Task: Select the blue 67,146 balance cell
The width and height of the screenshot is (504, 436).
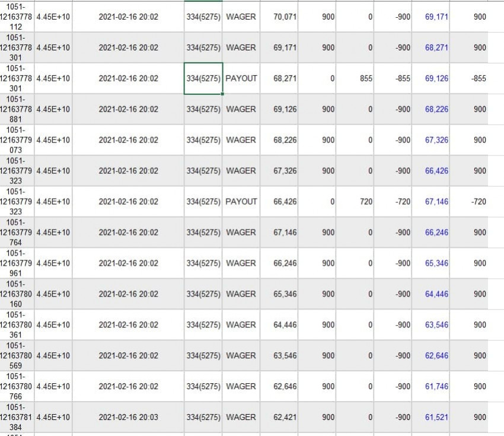Action: [x=430, y=202]
